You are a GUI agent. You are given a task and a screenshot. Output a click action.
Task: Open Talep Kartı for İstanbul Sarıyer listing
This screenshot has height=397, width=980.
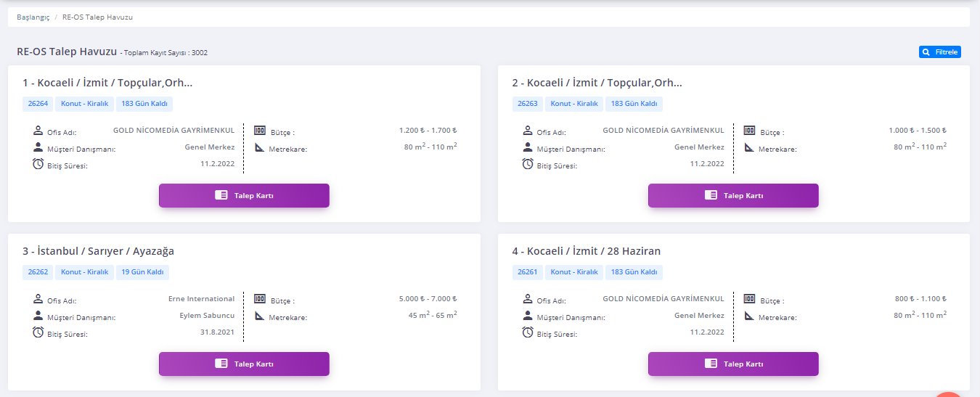(244, 364)
